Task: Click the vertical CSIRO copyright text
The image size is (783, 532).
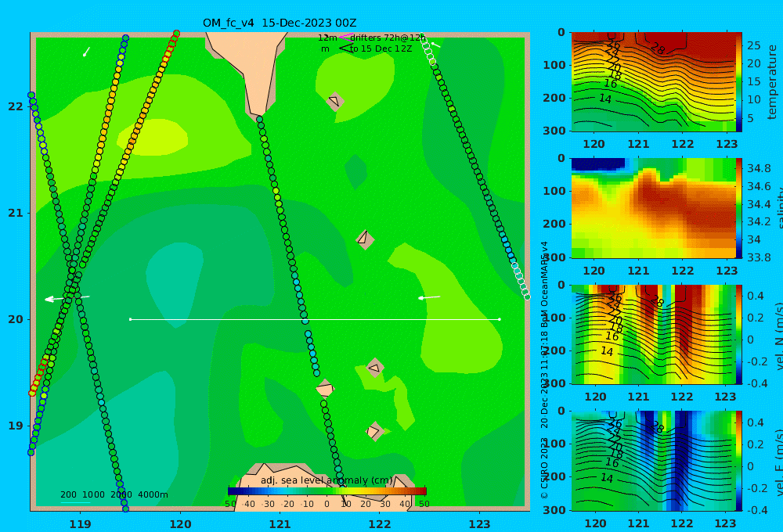Action: (x=544, y=369)
